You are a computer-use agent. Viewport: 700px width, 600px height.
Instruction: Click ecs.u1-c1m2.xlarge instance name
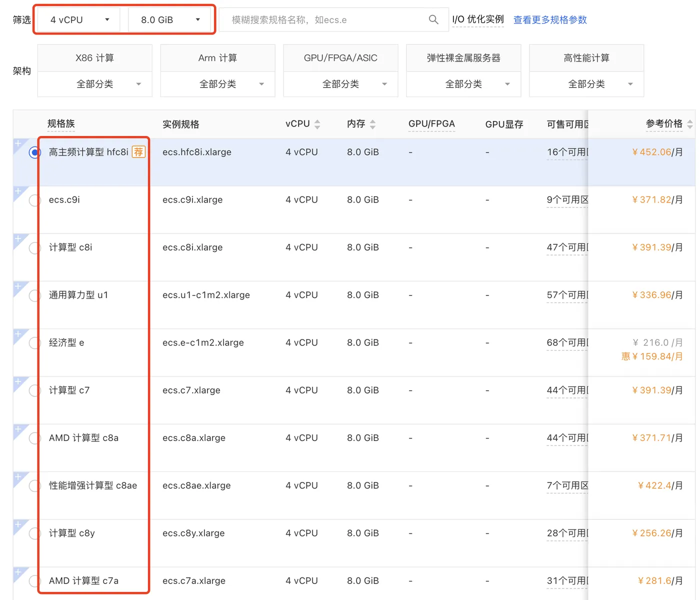[x=206, y=295]
